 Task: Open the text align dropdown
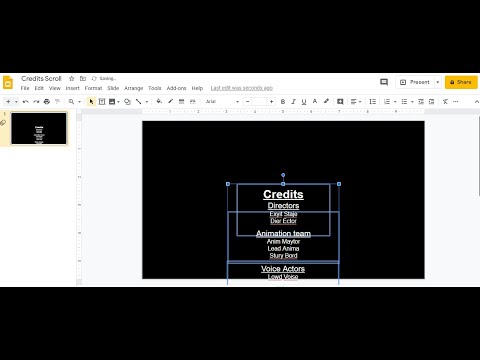pyautogui.click(x=356, y=101)
